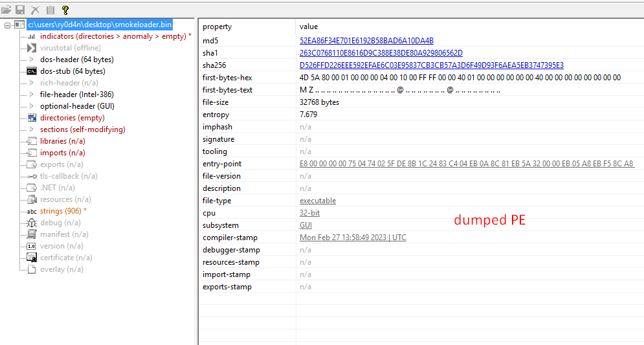Click the overlay page icon

[x=32, y=269]
